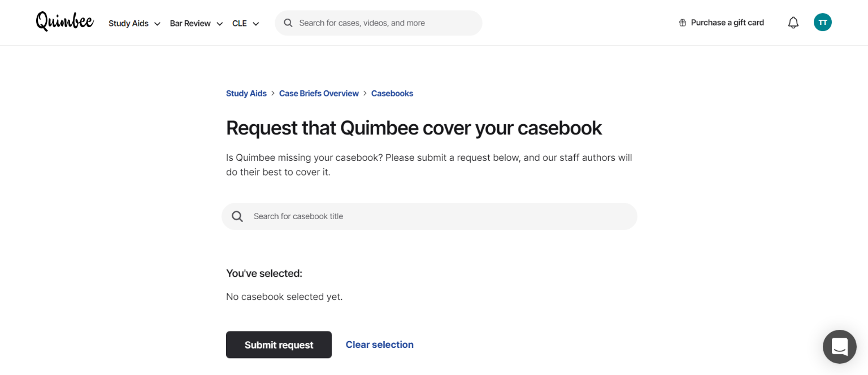Click the Bar Review chevron arrow
This screenshot has width=868, height=375.
219,24
